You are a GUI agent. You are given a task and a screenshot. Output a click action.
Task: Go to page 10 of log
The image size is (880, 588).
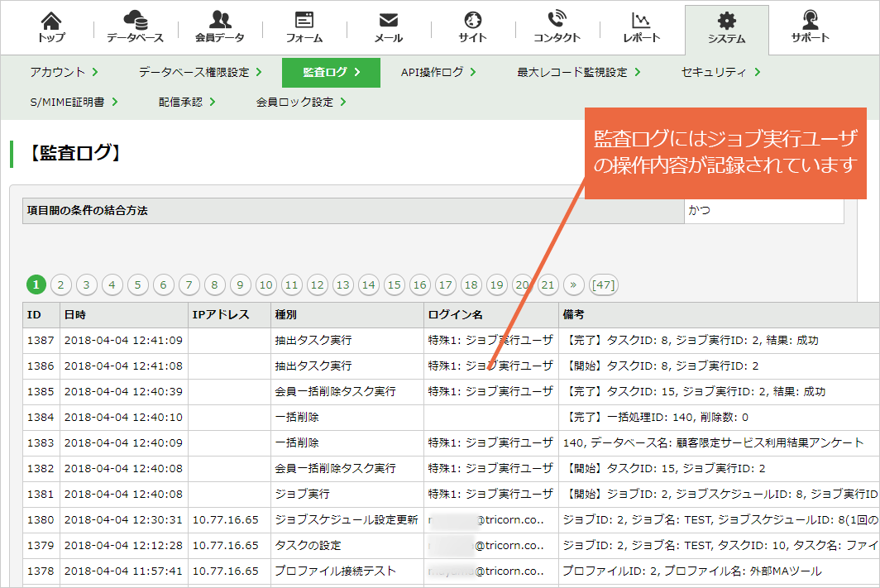click(266, 285)
